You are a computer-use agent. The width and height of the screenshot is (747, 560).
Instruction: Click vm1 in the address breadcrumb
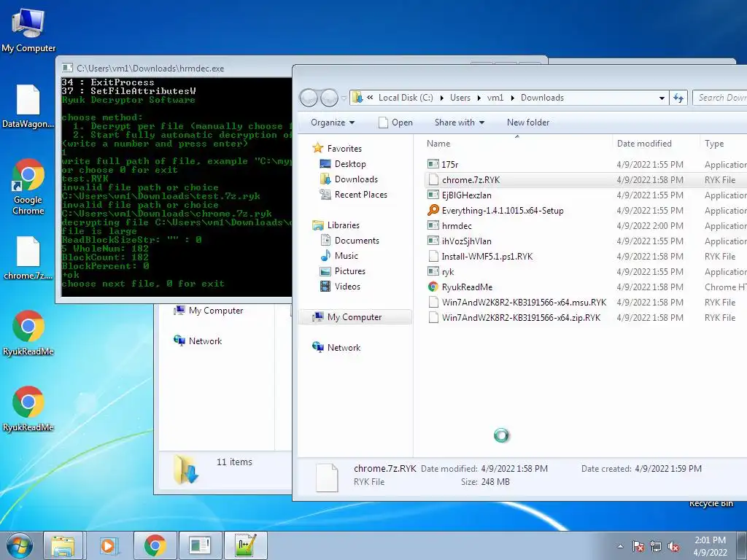tap(495, 98)
